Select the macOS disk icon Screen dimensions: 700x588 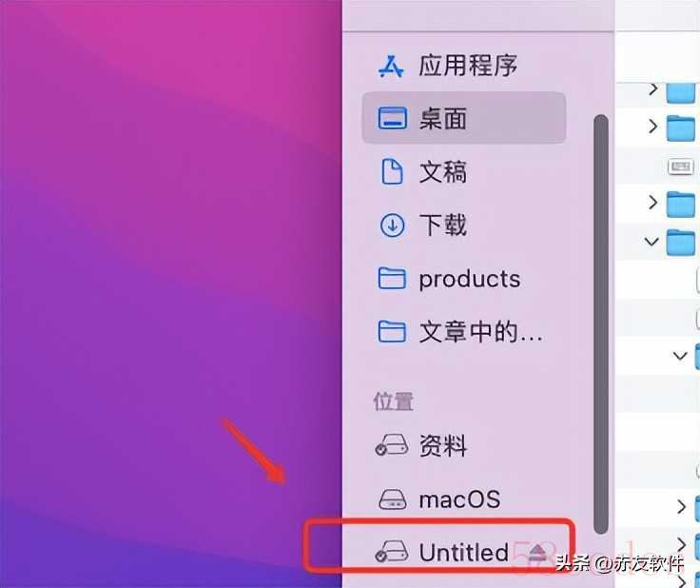coord(393,500)
